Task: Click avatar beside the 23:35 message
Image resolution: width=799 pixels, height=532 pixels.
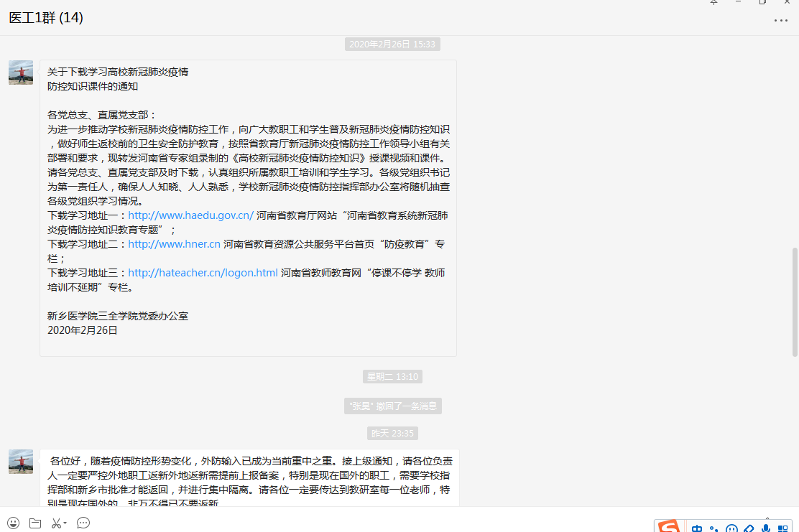Action: tap(21, 462)
